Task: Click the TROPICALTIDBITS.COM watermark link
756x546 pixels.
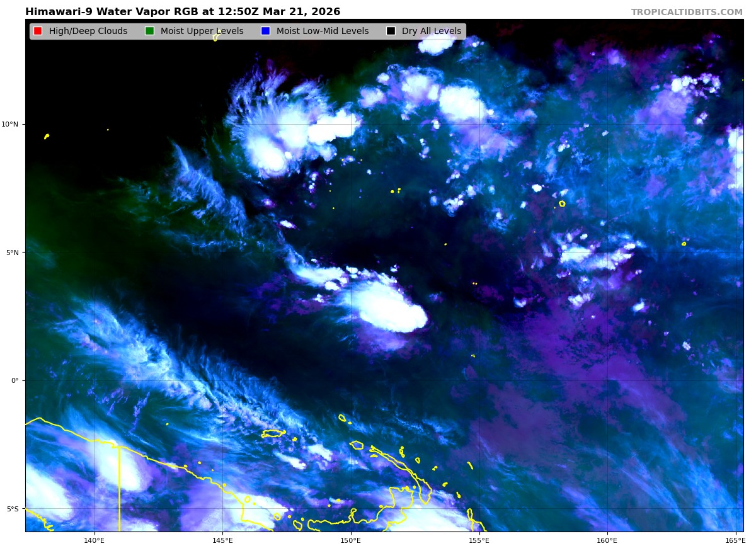Action: [x=687, y=13]
